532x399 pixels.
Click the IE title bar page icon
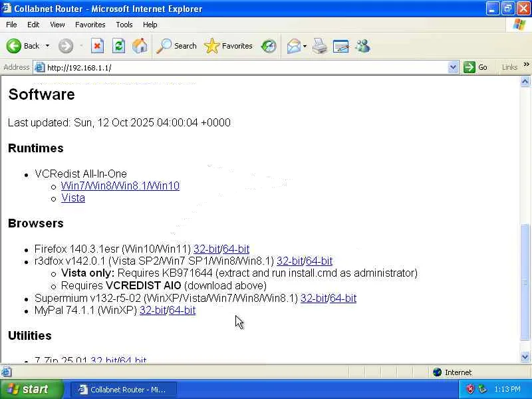point(6,8)
